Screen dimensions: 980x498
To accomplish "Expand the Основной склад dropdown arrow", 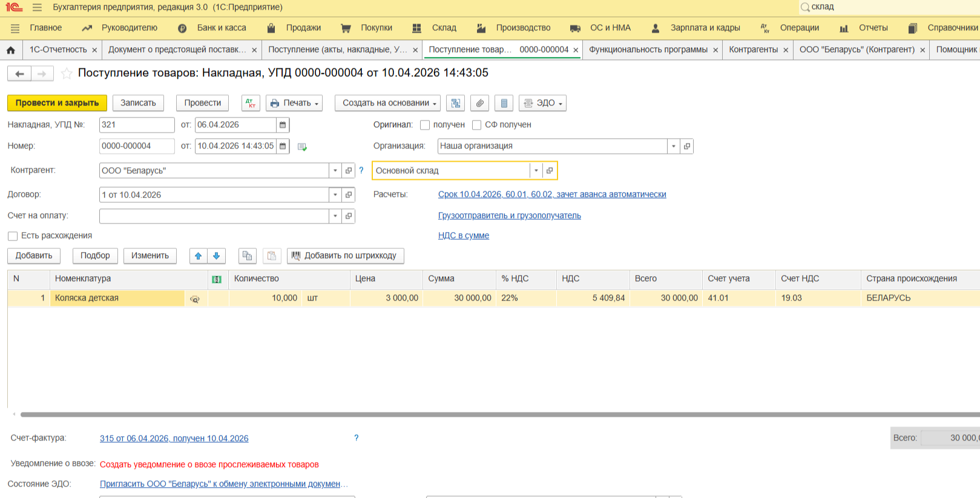I will (x=536, y=170).
